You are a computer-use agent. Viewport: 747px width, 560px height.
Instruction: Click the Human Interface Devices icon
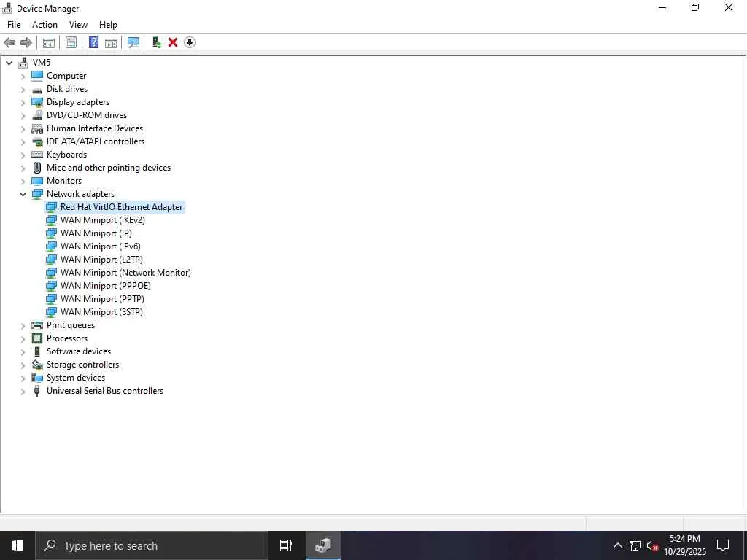point(37,128)
